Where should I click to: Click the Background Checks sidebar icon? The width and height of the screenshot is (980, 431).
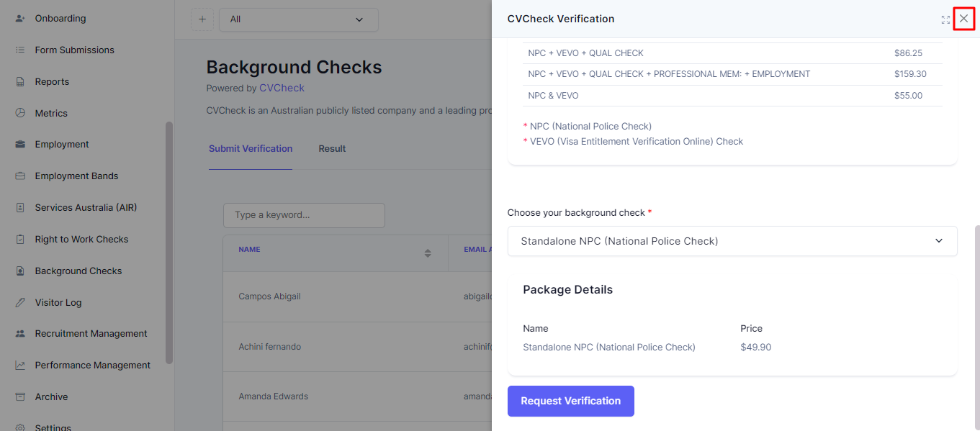point(20,271)
